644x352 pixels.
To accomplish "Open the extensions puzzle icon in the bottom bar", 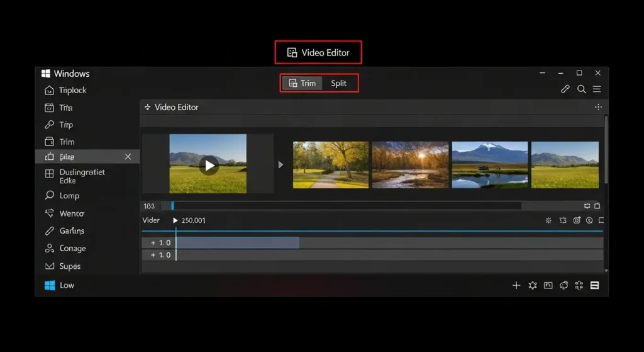I will (x=579, y=285).
